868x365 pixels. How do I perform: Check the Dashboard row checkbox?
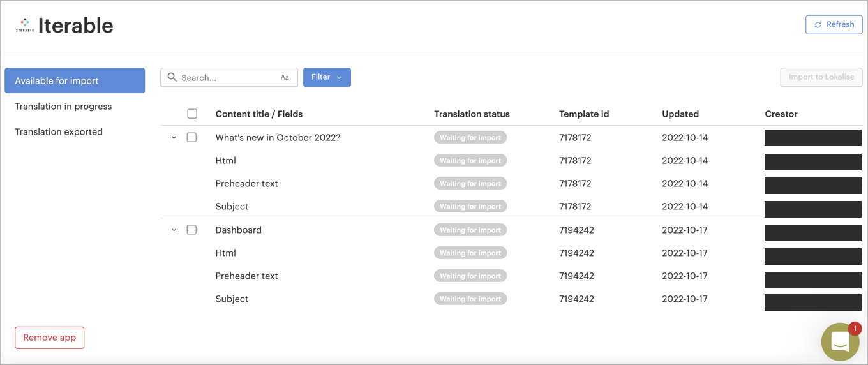(191, 230)
